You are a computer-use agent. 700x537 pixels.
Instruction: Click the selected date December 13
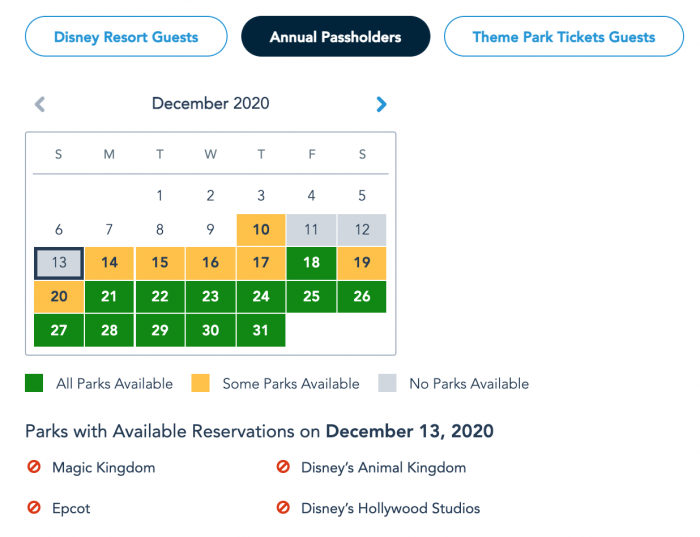coord(59,263)
